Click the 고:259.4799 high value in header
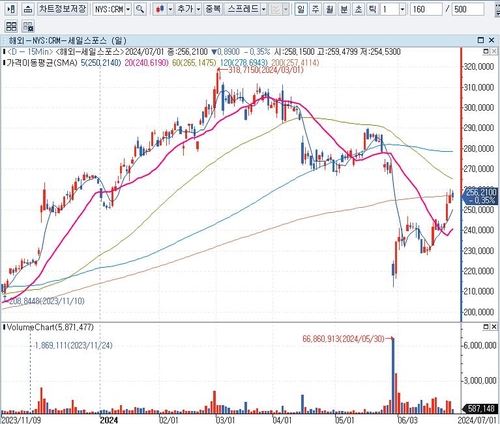500x424 pixels. click(337, 52)
